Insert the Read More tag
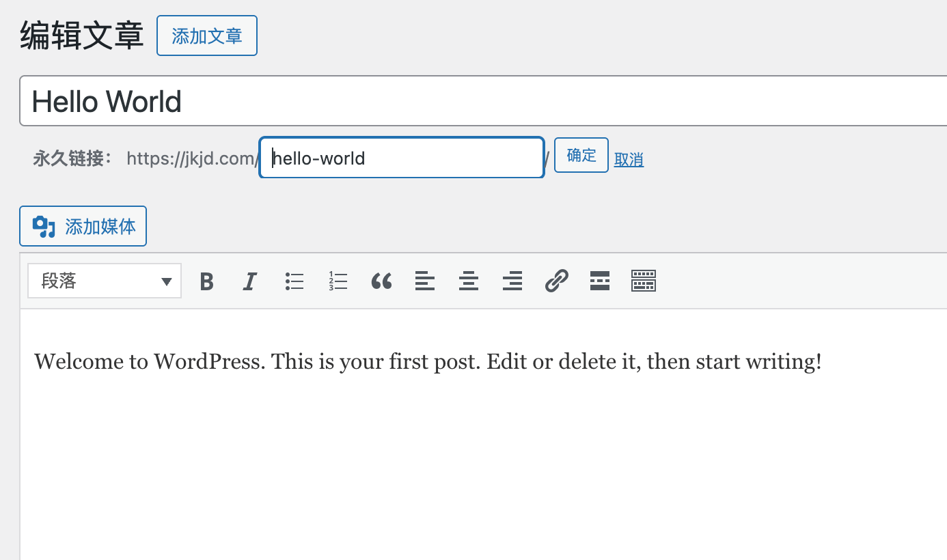The image size is (947, 560). coord(600,281)
